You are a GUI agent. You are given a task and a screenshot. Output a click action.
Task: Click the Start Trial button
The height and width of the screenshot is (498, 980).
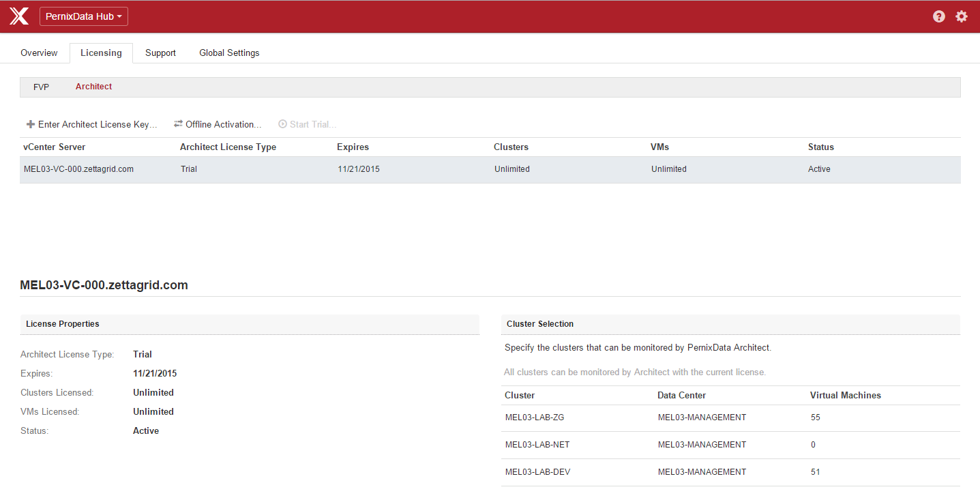tap(307, 124)
